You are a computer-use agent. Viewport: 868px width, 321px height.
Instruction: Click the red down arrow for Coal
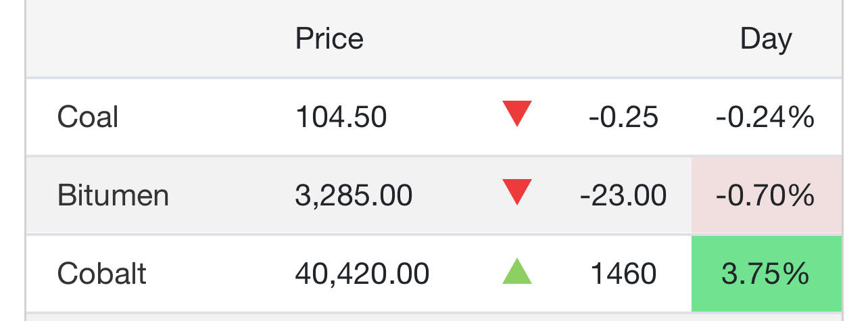pyautogui.click(x=517, y=114)
